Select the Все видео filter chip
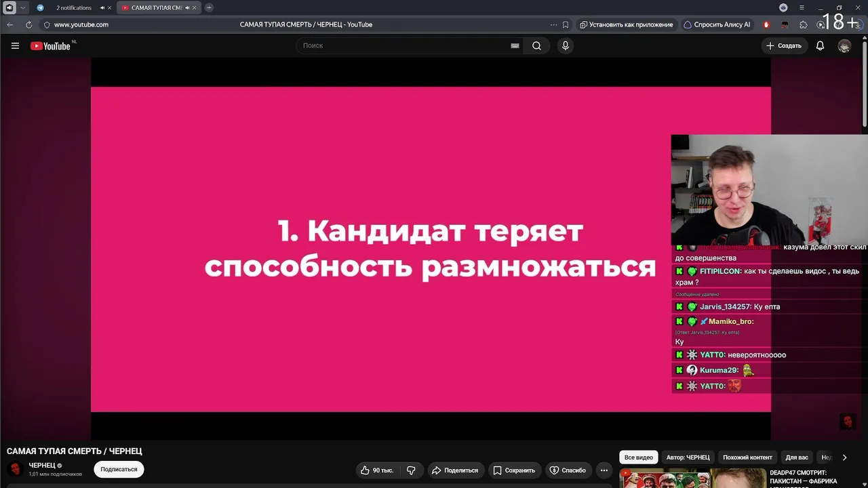 [x=639, y=457]
